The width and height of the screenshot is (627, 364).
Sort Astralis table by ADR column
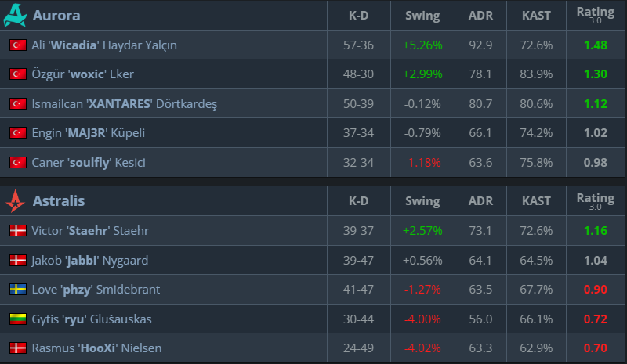coord(480,201)
